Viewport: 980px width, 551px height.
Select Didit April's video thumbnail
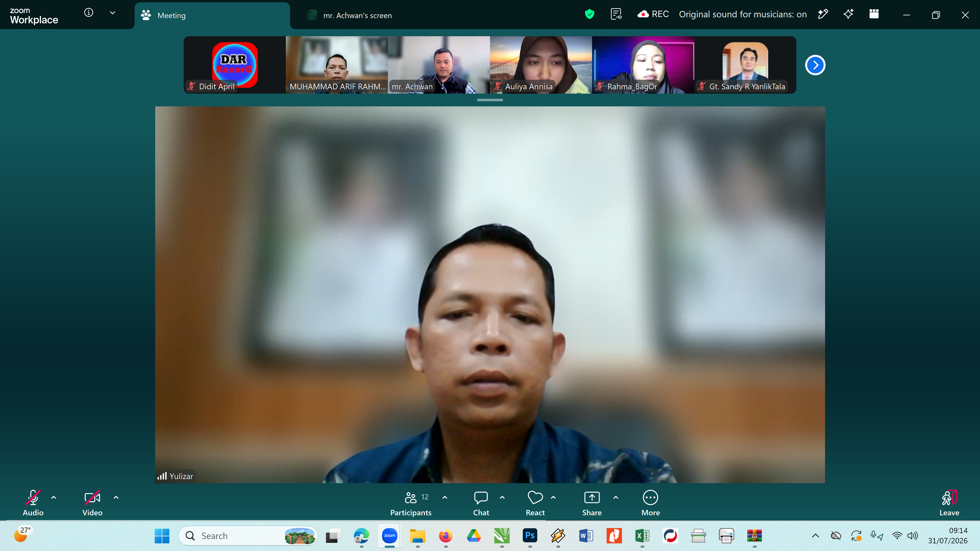[x=235, y=65]
